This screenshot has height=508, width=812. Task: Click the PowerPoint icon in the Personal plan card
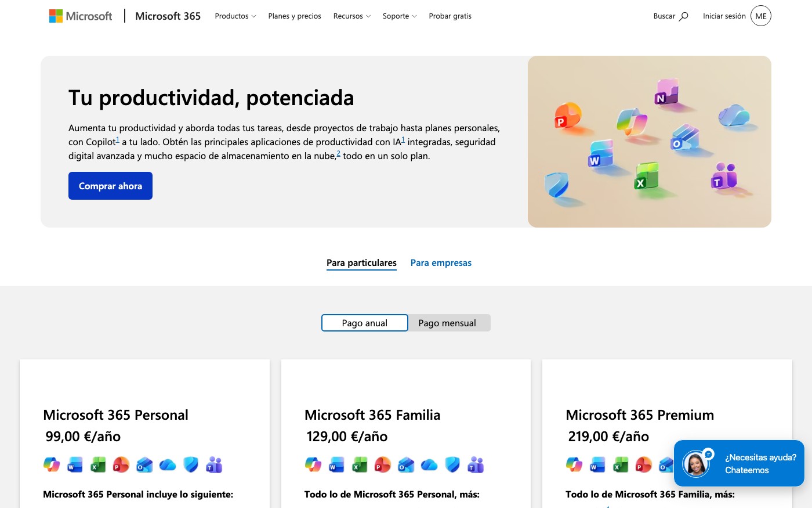point(121,464)
